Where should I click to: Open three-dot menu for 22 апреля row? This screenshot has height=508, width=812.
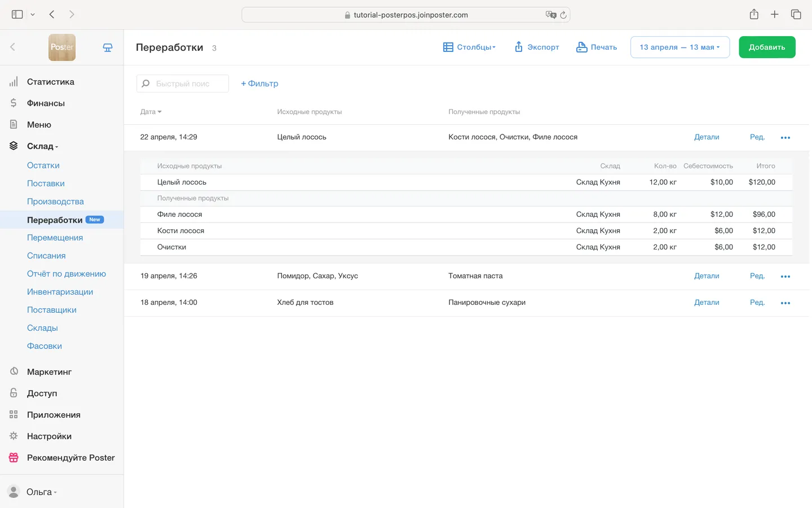click(x=785, y=138)
